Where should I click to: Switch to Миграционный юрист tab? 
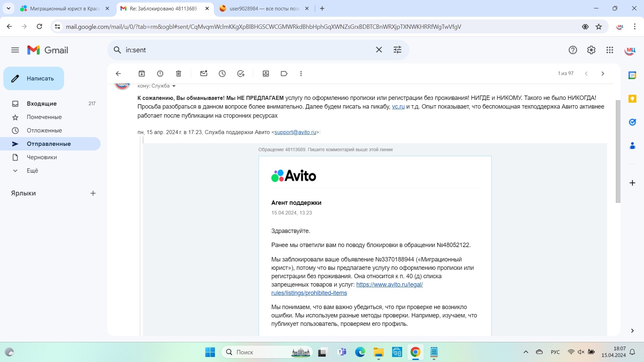(64, 8)
